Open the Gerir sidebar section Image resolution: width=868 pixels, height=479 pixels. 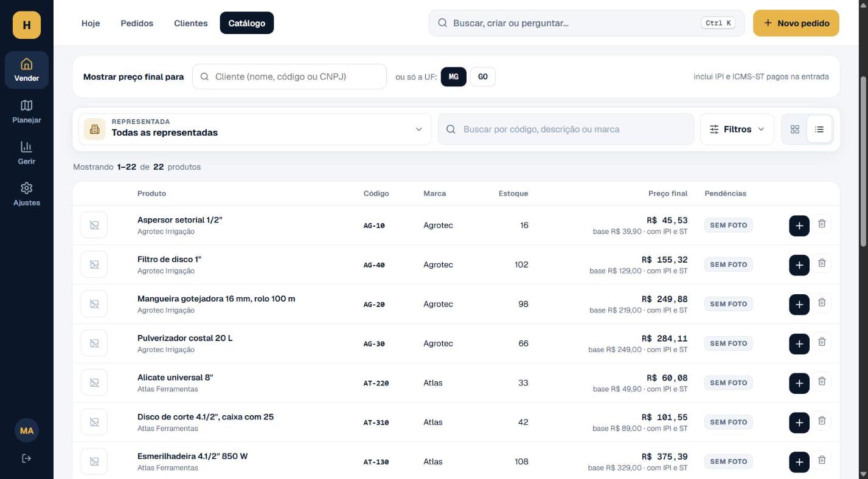tap(26, 153)
